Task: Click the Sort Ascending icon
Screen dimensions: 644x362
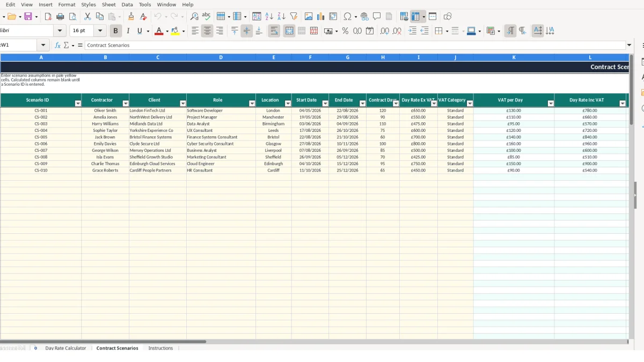Action: 269,17
